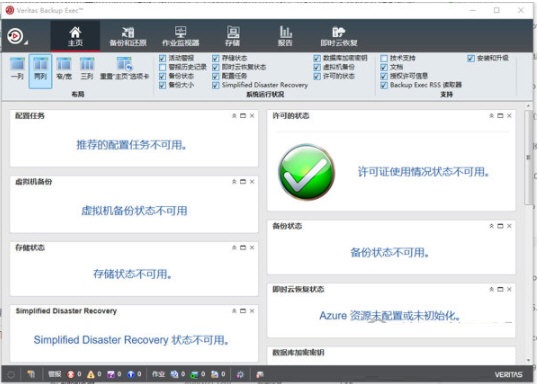
Task: Maximize the 备份状态 panel
Action: (x=500, y=226)
